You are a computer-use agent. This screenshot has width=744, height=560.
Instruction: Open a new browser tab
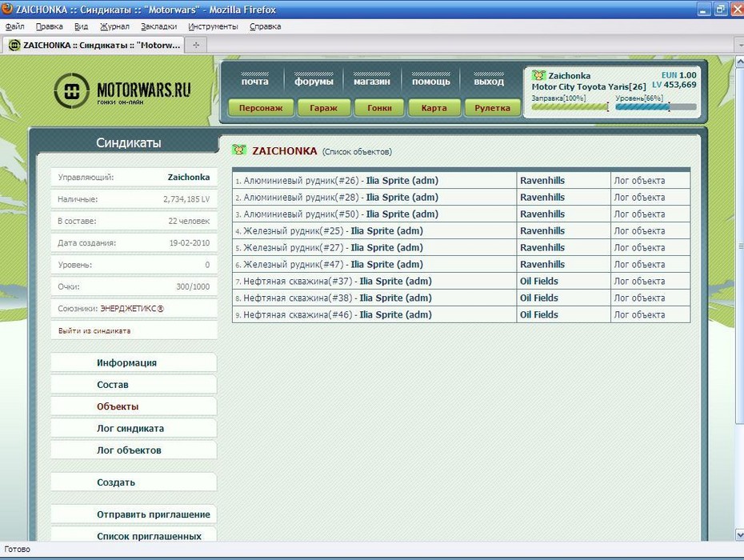tap(196, 45)
